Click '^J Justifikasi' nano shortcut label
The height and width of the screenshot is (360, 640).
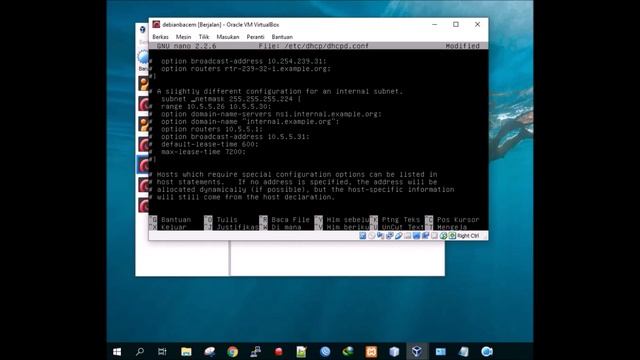(x=231, y=227)
